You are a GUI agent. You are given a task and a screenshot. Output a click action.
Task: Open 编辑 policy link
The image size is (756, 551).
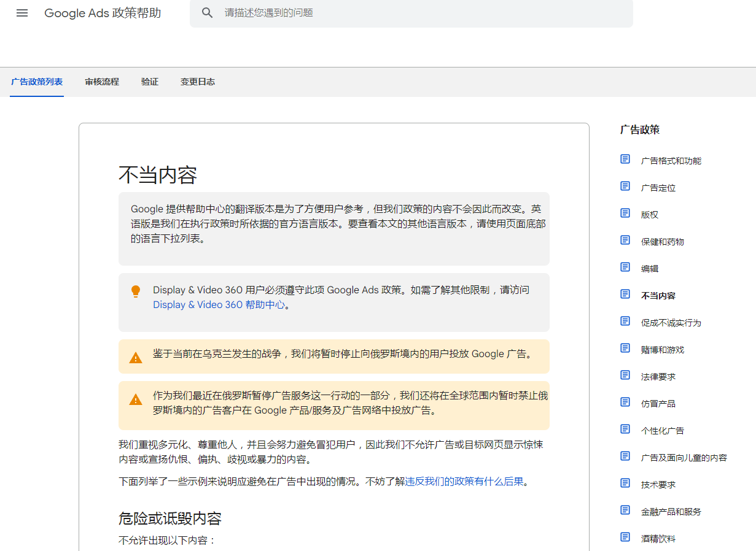(x=650, y=269)
